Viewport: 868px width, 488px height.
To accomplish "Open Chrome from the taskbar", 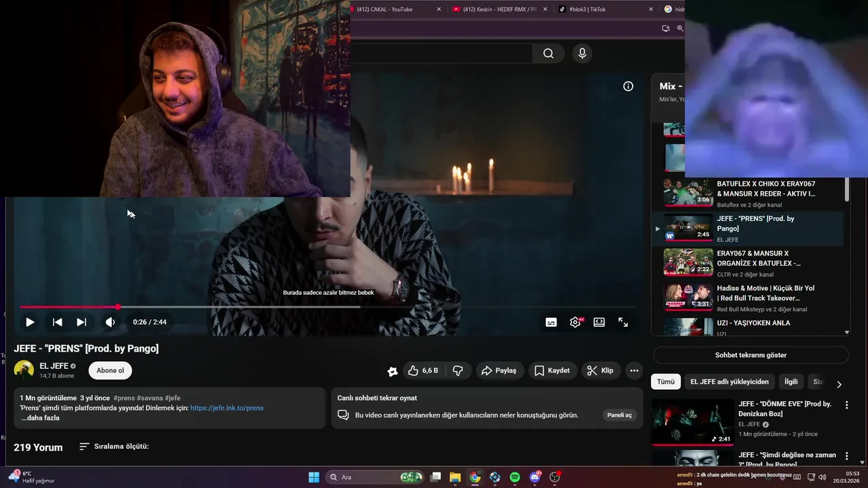I will [x=475, y=477].
